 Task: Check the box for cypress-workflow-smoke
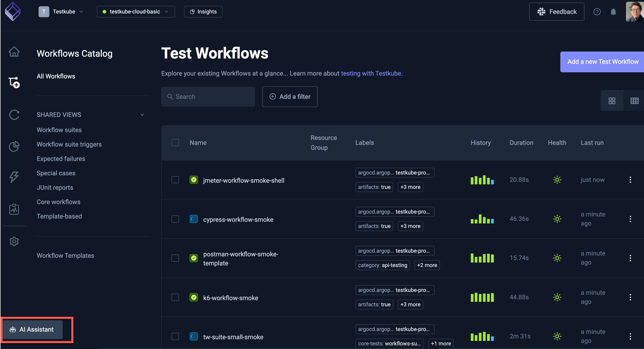[175, 219]
